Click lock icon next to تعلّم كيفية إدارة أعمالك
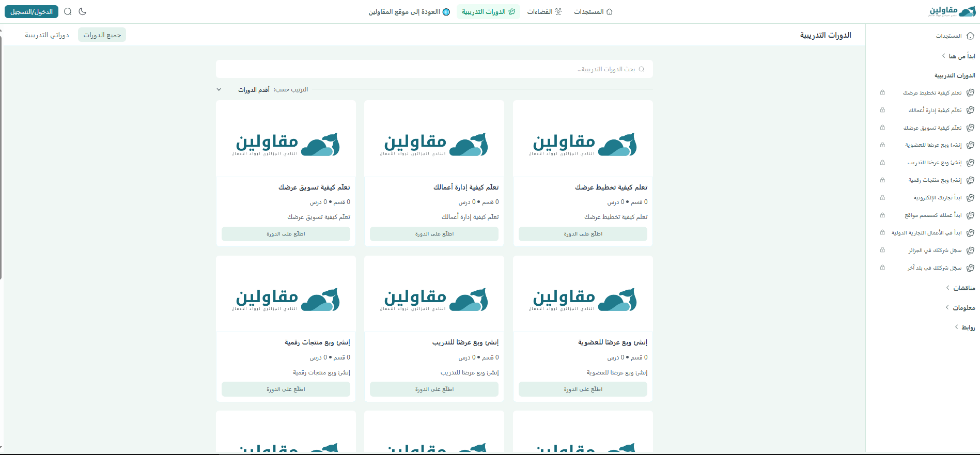Image resolution: width=980 pixels, height=455 pixels. pos(882,110)
